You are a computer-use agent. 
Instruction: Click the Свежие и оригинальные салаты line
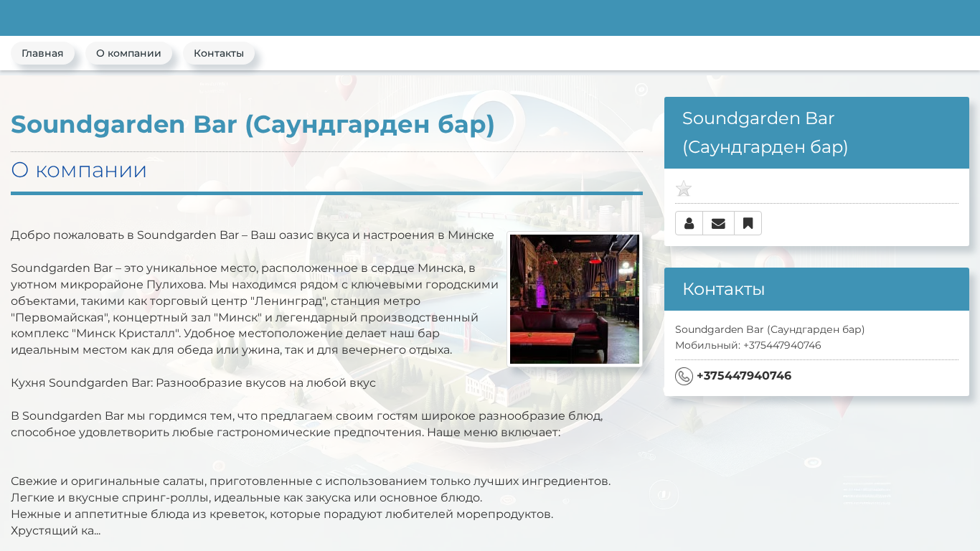311,481
